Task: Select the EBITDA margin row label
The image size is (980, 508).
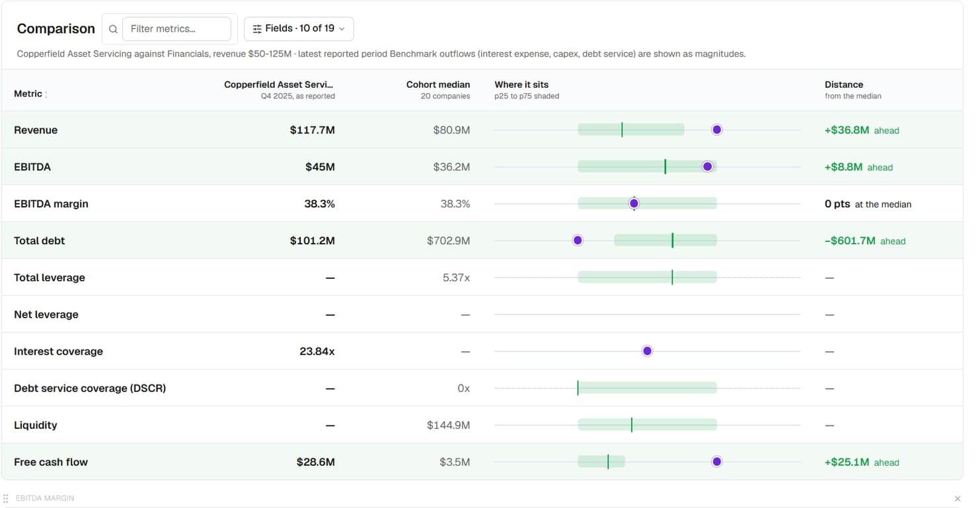Action: pyautogui.click(x=51, y=204)
